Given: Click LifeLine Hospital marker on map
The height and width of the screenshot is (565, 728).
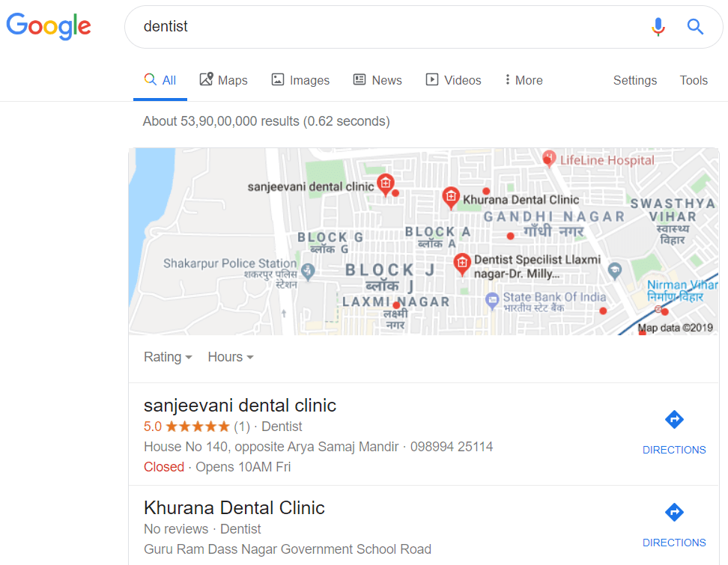Looking at the screenshot, I should (x=549, y=158).
